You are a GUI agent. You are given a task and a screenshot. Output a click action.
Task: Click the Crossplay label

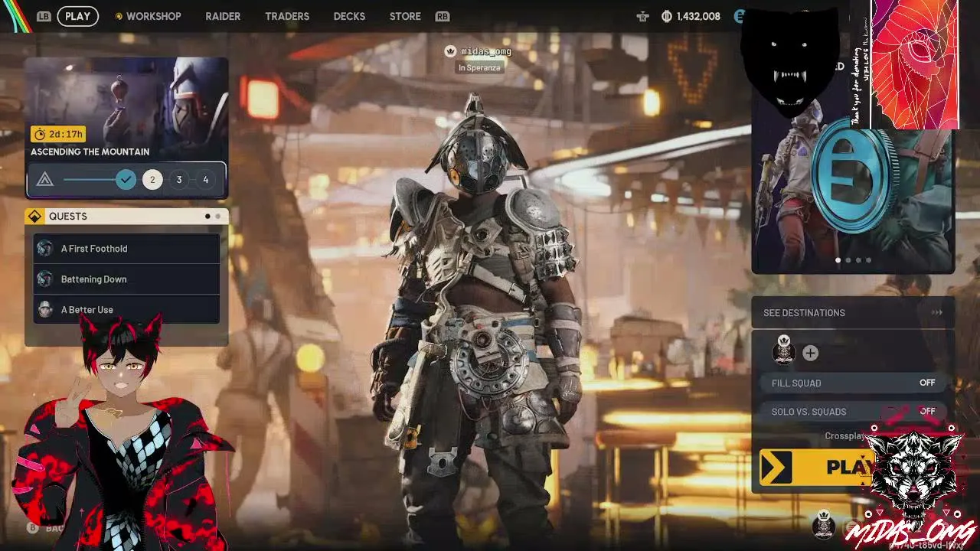[844, 436]
